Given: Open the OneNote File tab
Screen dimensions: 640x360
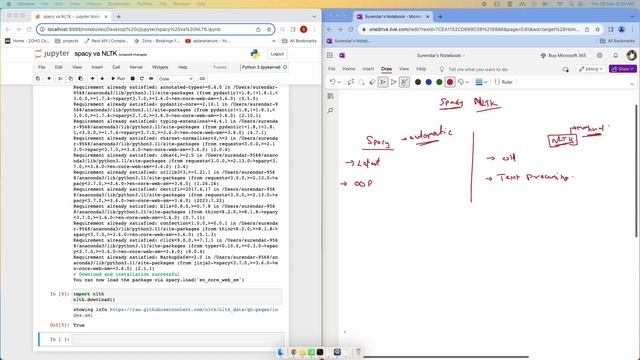Looking at the screenshot, I should pyautogui.click(x=331, y=69).
